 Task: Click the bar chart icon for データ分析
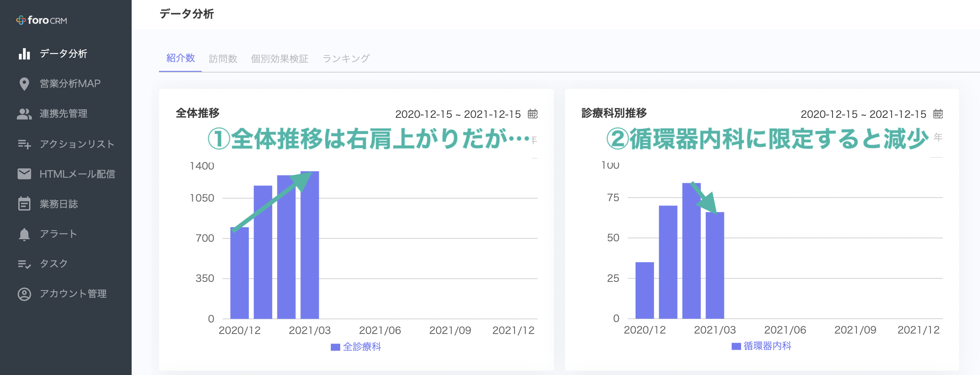click(x=24, y=53)
